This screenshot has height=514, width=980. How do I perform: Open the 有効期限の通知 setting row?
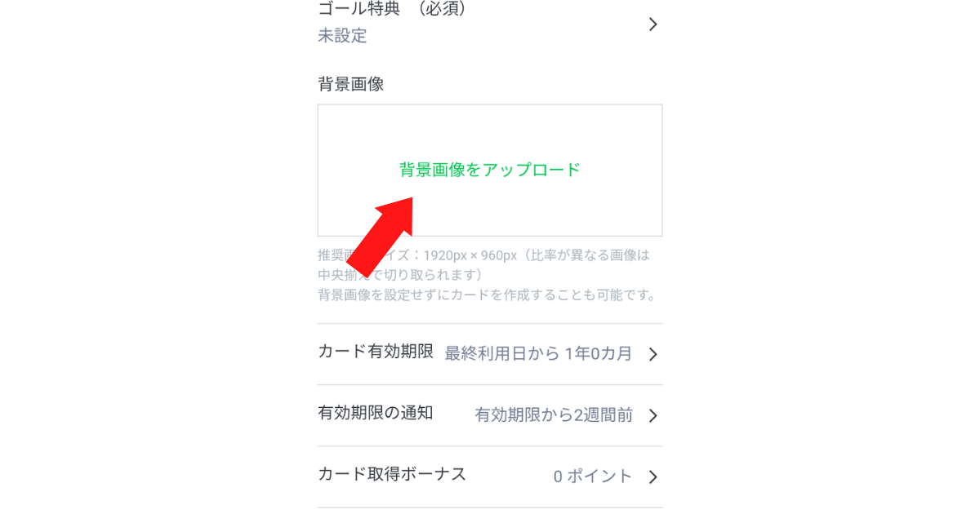click(490, 415)
